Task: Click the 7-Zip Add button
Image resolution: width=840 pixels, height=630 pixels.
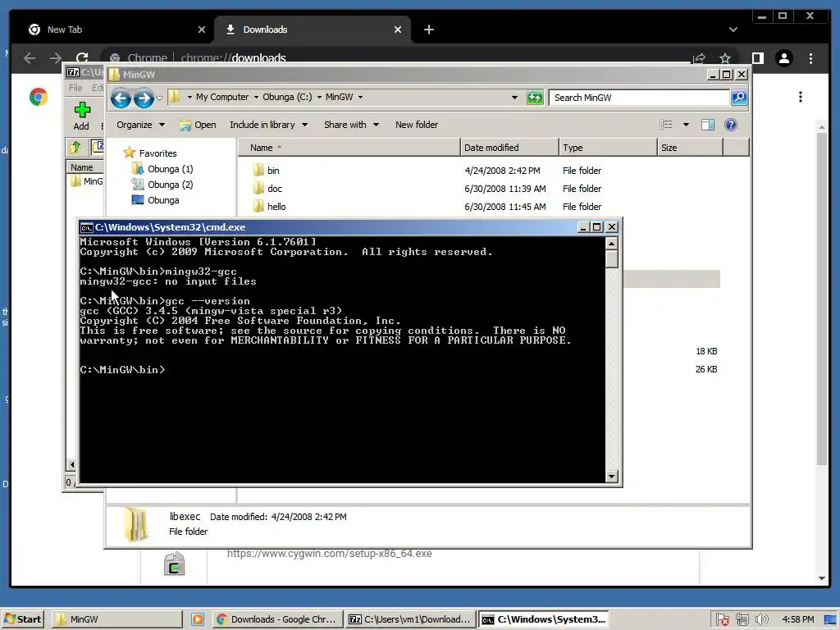Action: (x=81, y=116)
